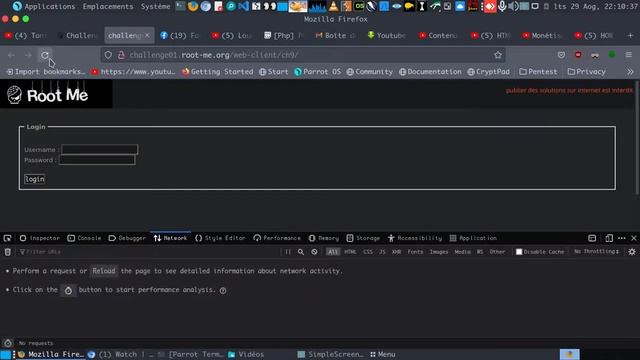The width and height of the screenshot is (640, 360).
Task: Open the Style Editor panel
Action: [x=220, y=238]
